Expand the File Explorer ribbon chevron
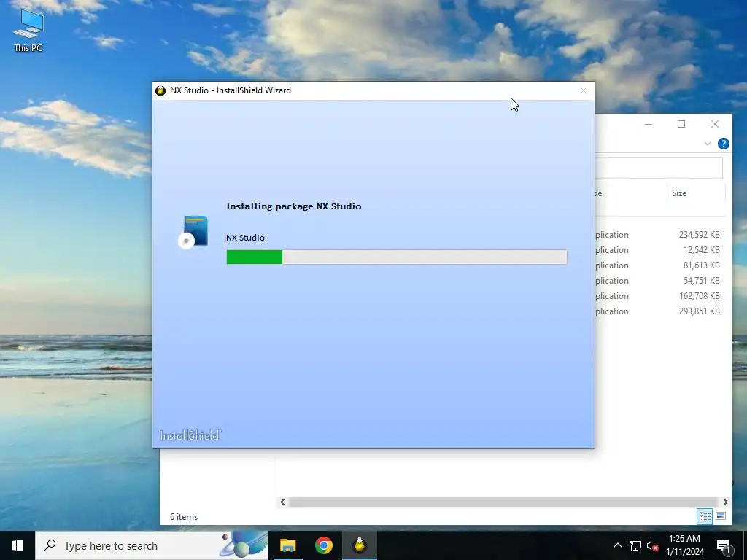This screenshot has height=560, width=747. point(708,144)
